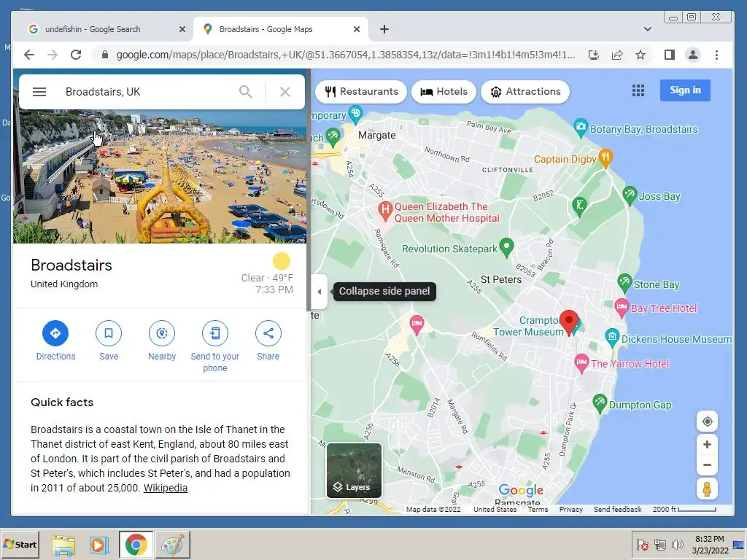
Task: Click the search magnifier icon
Action: pos(245,91)
